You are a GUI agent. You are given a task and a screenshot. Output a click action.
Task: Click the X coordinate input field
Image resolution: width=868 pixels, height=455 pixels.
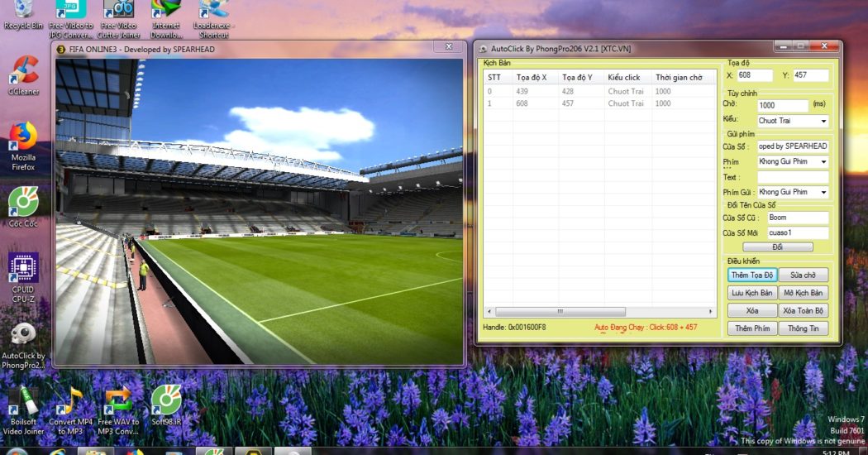[x=755, y=75]
